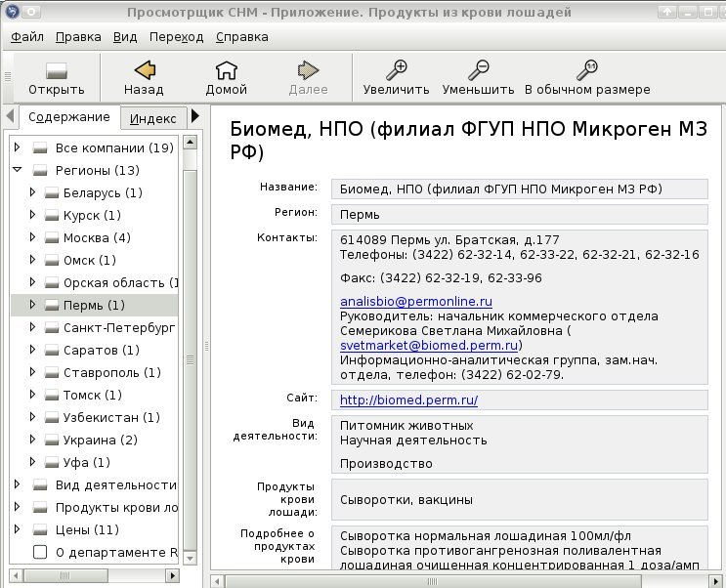Screen dimensions: 726x588
Task: Click the page icon beside О департаменте
Action: tap(40, 552)
